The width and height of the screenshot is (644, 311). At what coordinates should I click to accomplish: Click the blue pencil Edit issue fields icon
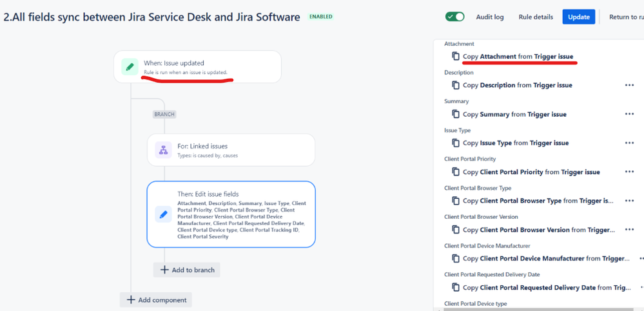coord(164,214)
